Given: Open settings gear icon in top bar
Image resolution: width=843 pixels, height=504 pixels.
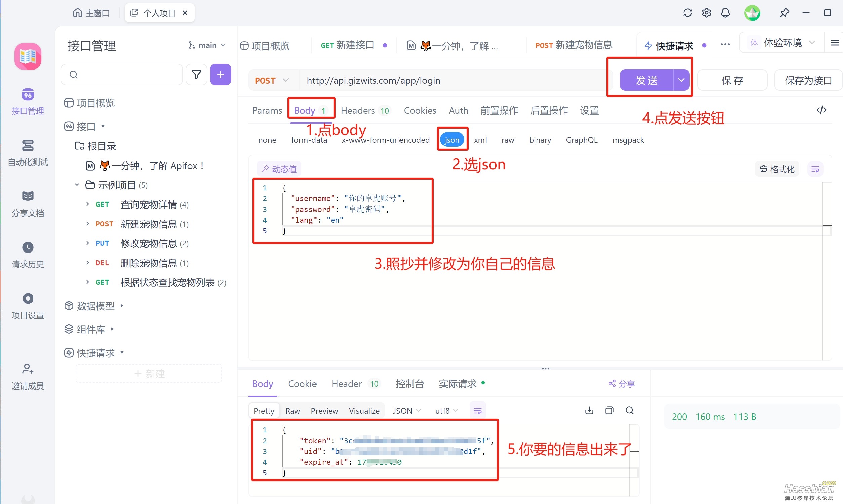Looking at the screenshot, I should (706, 13).
